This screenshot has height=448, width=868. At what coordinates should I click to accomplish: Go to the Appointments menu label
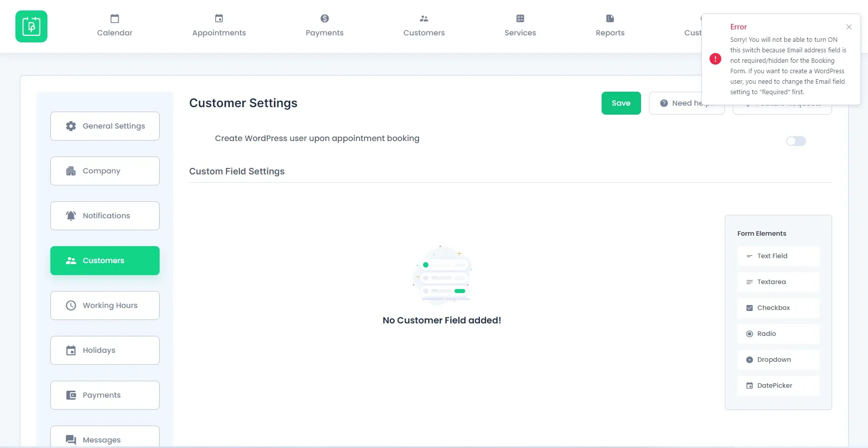click(x=219, y=33)
